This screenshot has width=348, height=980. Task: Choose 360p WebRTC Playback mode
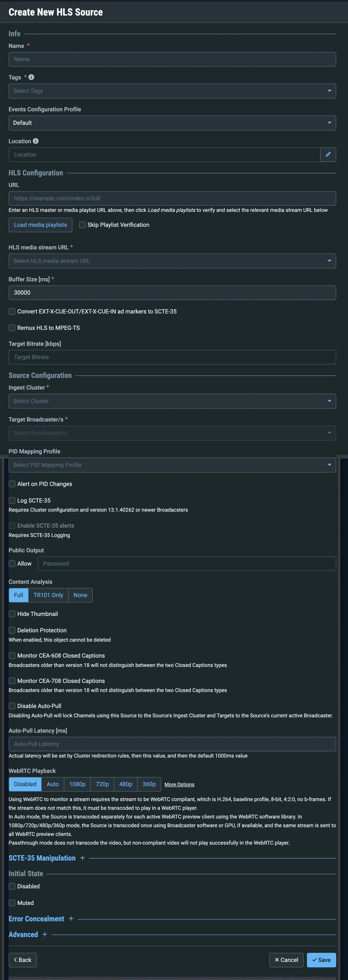point(149,784)
